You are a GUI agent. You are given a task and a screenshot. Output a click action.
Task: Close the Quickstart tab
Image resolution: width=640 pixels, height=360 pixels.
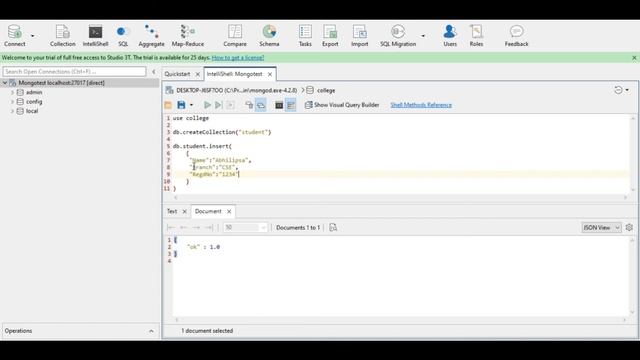198,74
